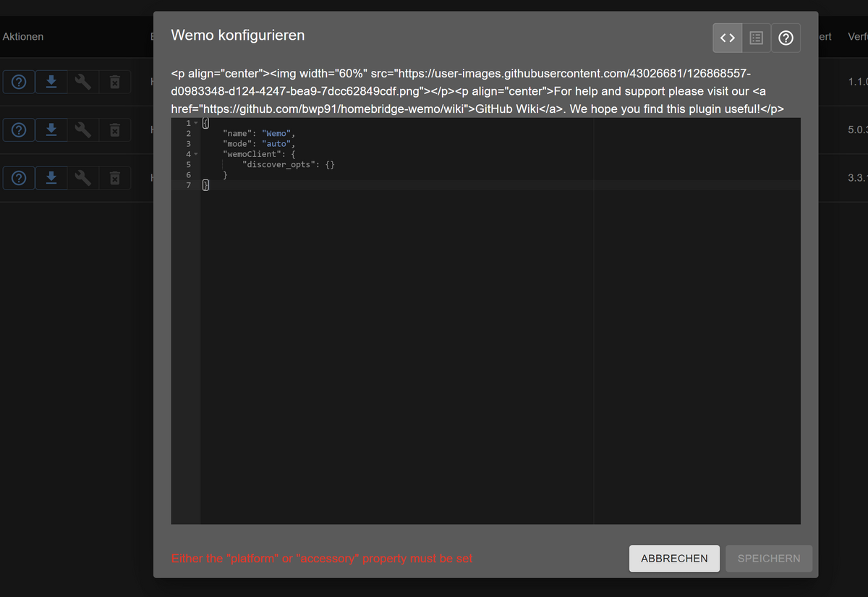The height and width of the screenshot is (597, 868).
Task: Click the "wemoClient": { line
Action: click(259, 154)
